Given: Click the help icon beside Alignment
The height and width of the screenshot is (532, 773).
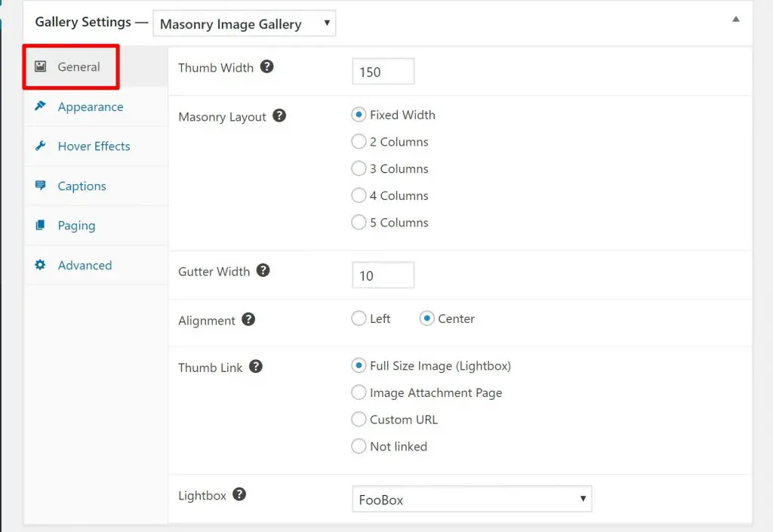Looking at the screenshot, I should [x=248, y=319].
